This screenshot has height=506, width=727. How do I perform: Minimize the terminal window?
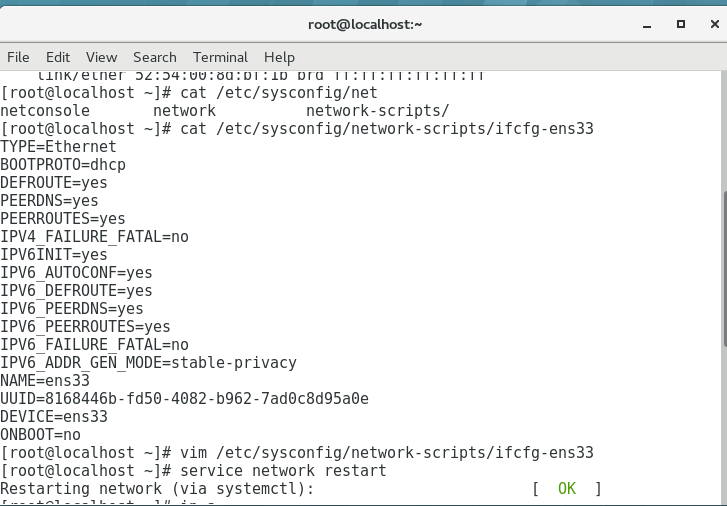pos(647,25)
